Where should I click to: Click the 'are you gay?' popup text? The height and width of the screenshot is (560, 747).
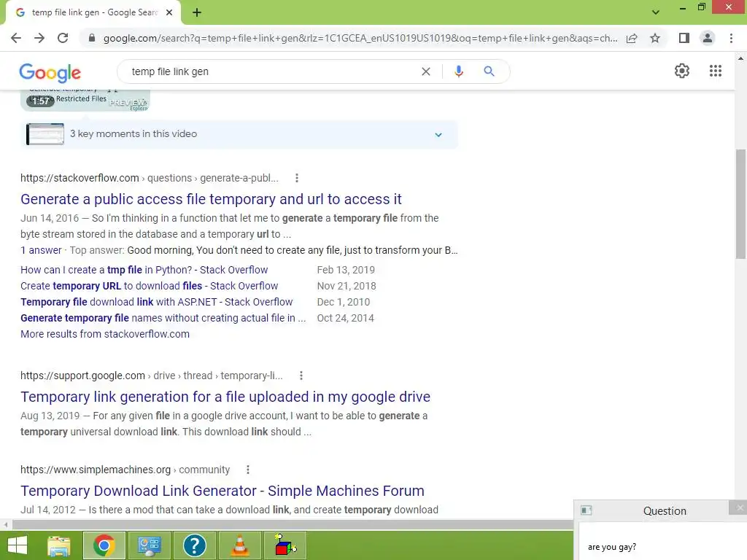coord(612,547)
